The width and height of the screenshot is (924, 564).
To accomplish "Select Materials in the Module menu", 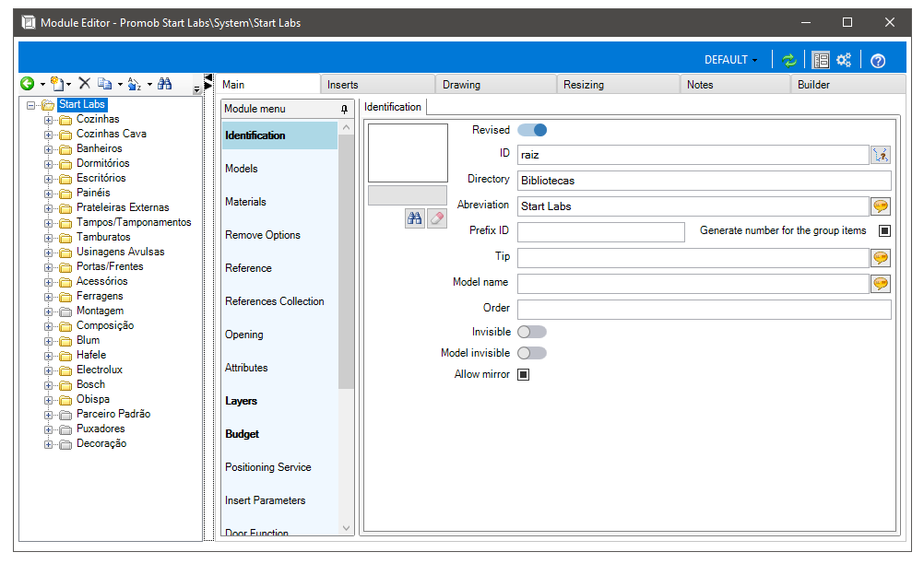I will point(245,202).
